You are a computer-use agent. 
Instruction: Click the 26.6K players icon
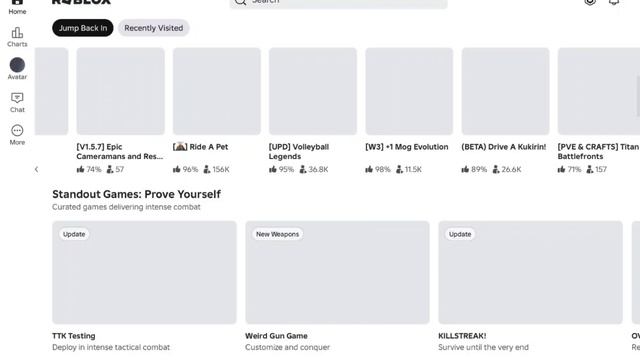(x=496, y=169)
